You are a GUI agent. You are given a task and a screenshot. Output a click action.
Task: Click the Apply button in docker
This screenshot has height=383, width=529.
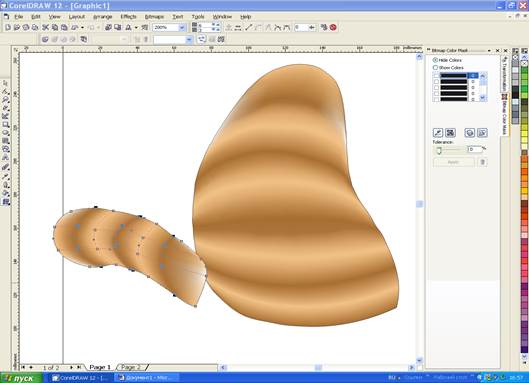click(453, 162)
